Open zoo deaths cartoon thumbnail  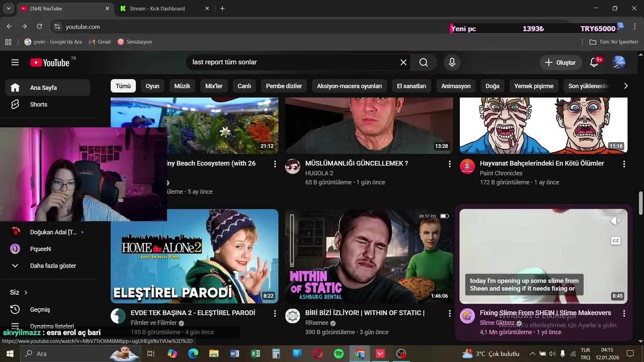coord(543,125)
